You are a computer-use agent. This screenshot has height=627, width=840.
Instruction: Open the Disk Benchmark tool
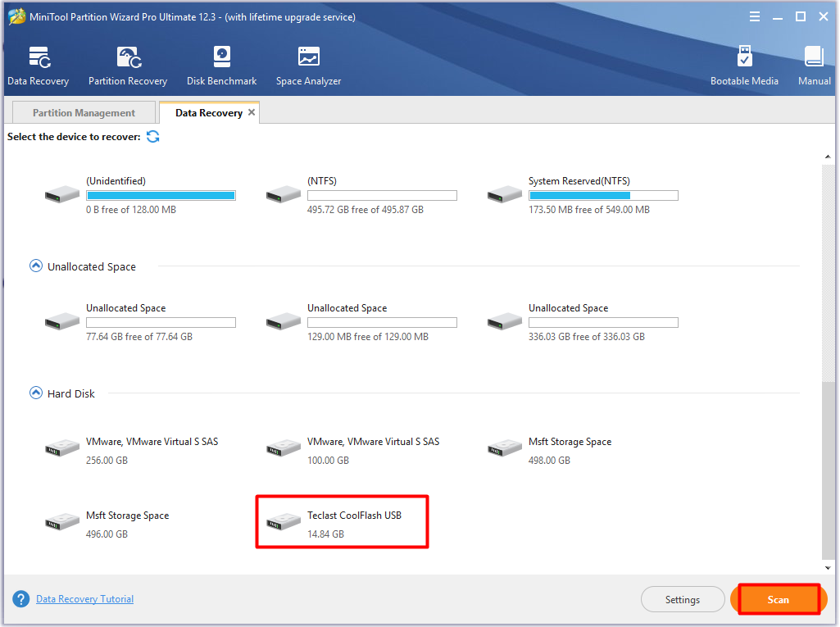(x=221, y=66)
